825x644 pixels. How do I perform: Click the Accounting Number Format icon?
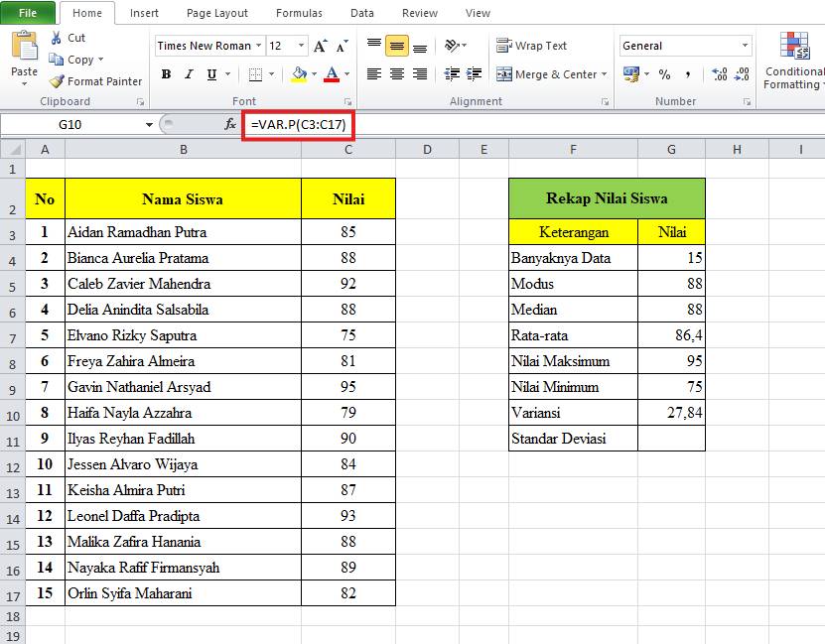630,74
